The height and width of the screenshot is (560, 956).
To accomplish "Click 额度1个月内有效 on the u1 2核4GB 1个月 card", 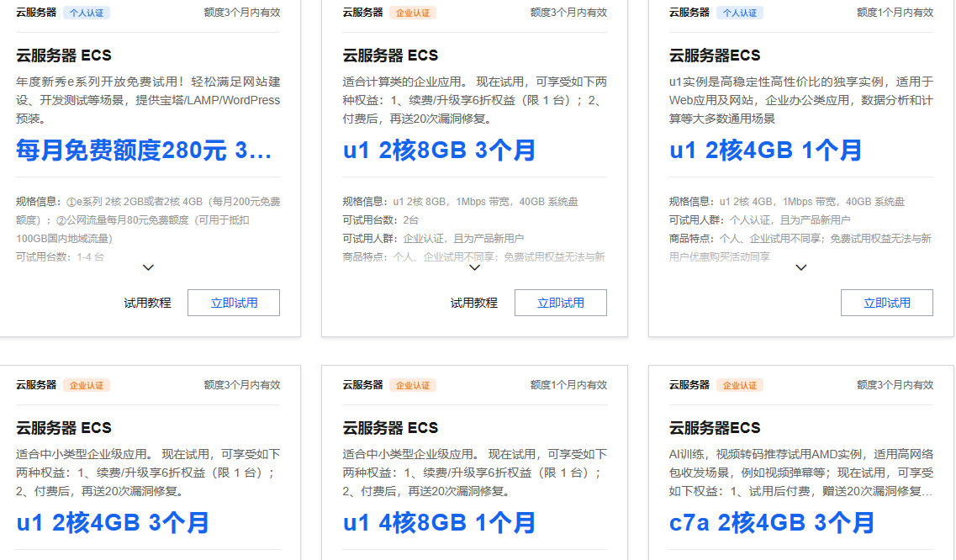I will [x=895, y=13].
